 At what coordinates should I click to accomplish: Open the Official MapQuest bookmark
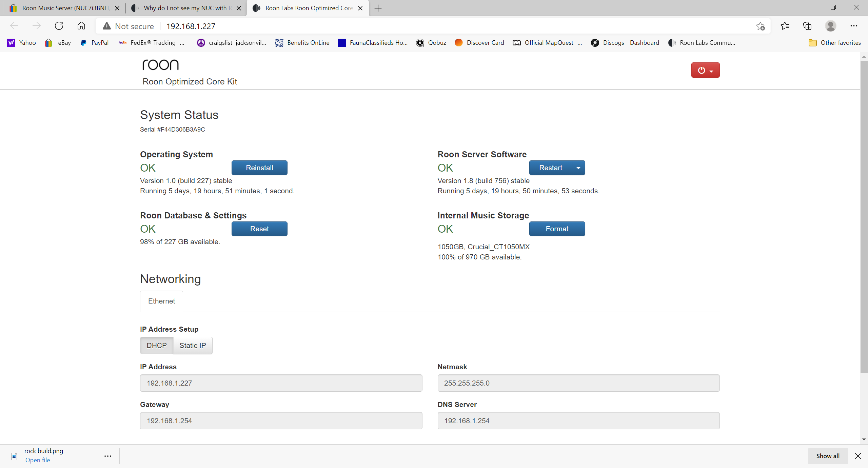548,43
